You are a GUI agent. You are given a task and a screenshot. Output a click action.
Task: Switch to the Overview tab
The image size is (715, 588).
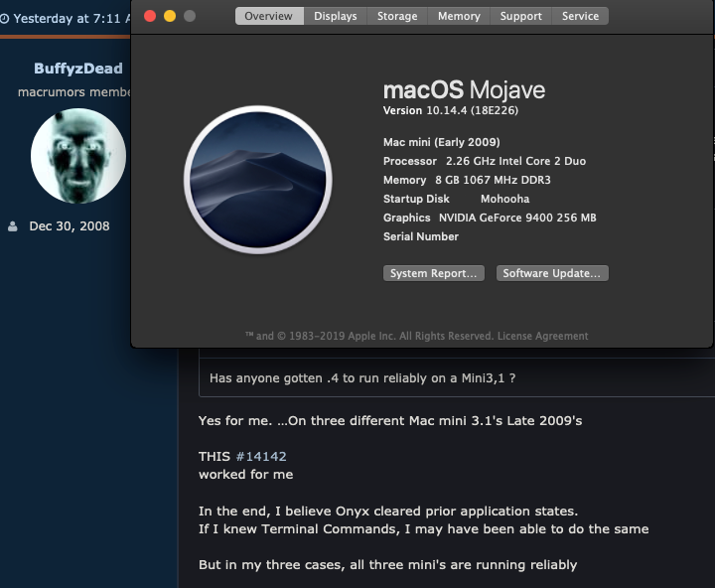click(269, 16)
